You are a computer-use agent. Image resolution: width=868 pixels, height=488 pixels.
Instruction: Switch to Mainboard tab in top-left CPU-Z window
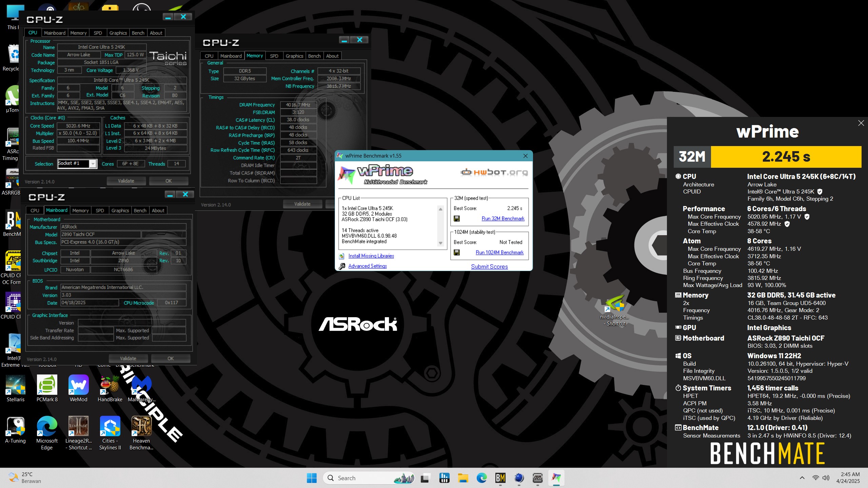click(x=55, y=33)
